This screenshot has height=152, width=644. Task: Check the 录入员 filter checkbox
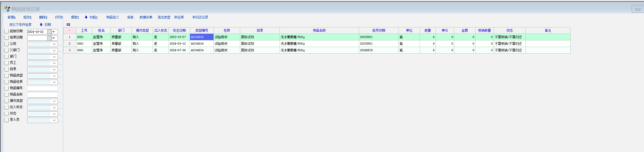[x=7, y=120]
